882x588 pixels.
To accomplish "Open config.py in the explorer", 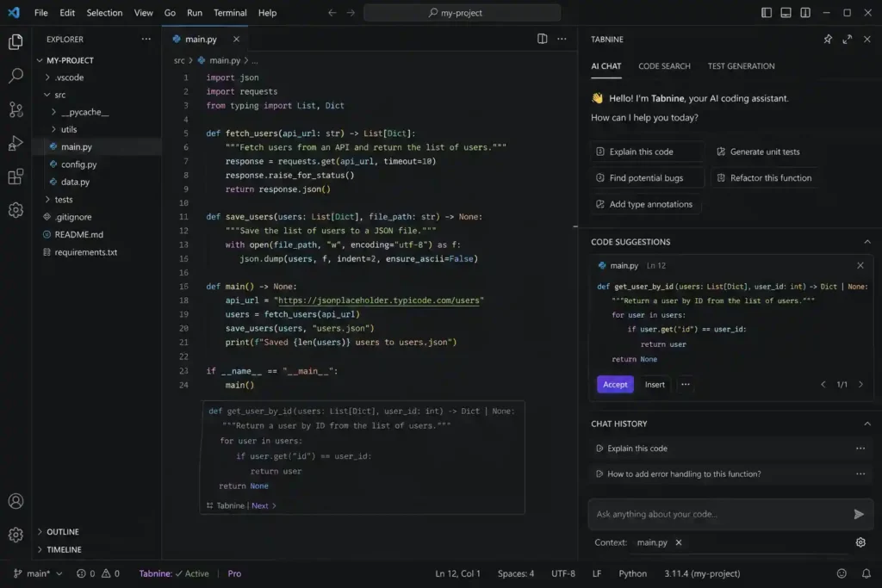I will [x=78, y=164].
